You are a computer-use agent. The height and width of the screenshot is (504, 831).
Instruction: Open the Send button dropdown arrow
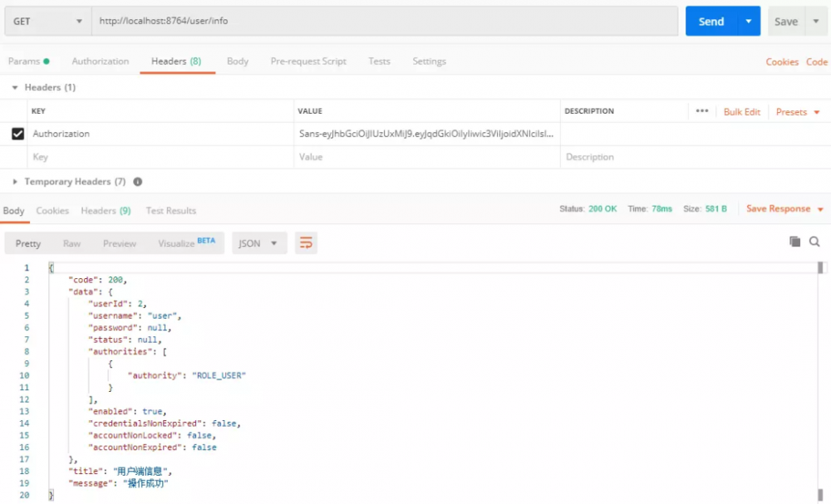(x=746, y=21)
